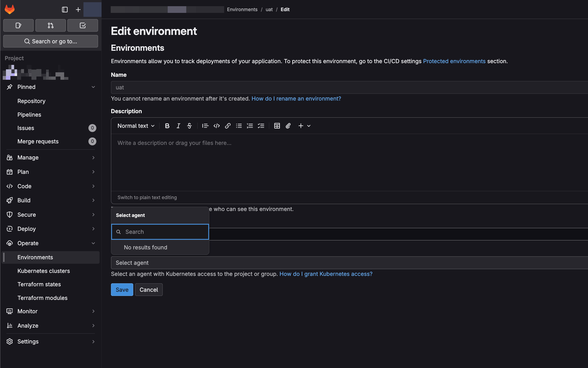Viewport: 588px width, 368px height.
Task: Click the agent Search input field
Action: [163, 232]
